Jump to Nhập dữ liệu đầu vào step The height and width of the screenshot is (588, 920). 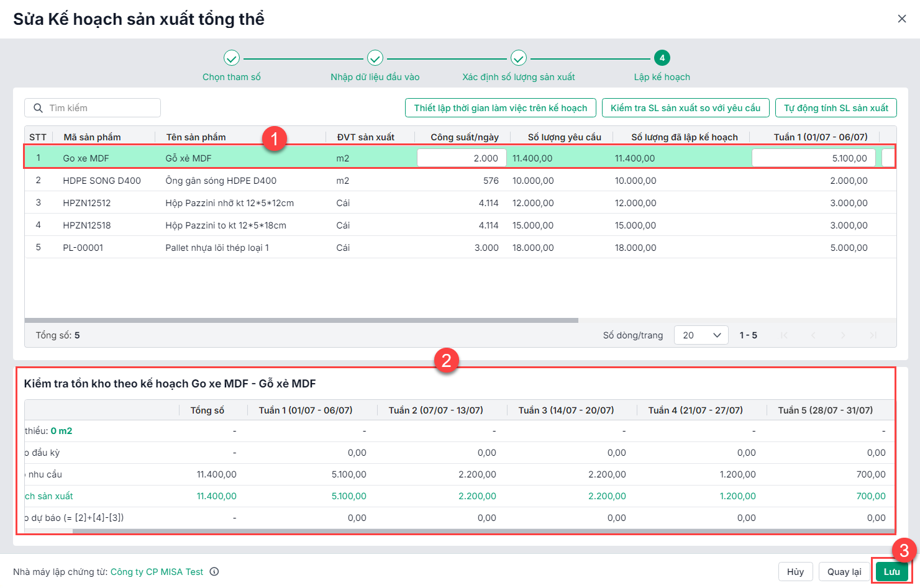(x=375, y=58)
